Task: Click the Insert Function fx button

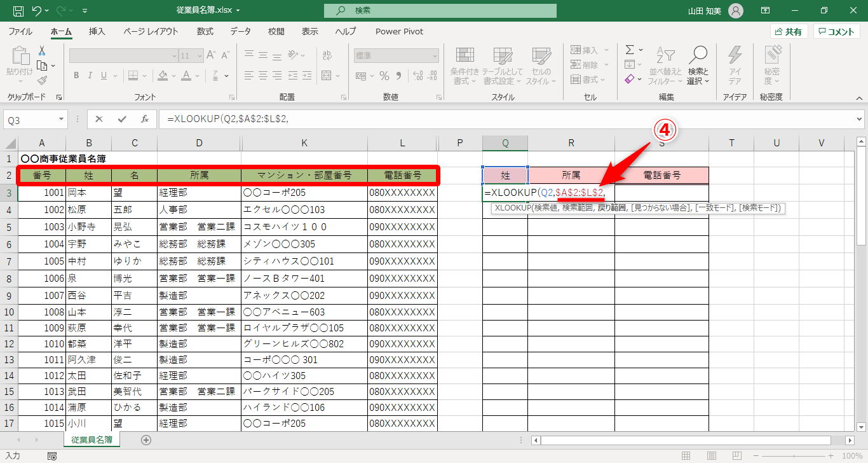Action: pos(145,119)
